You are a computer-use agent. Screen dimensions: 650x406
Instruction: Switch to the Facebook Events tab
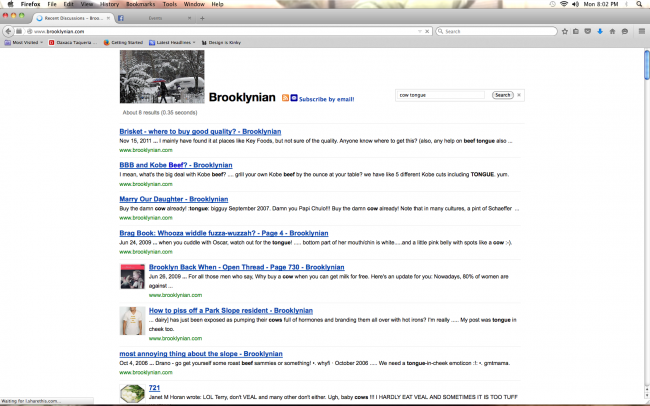pos(155,18)
